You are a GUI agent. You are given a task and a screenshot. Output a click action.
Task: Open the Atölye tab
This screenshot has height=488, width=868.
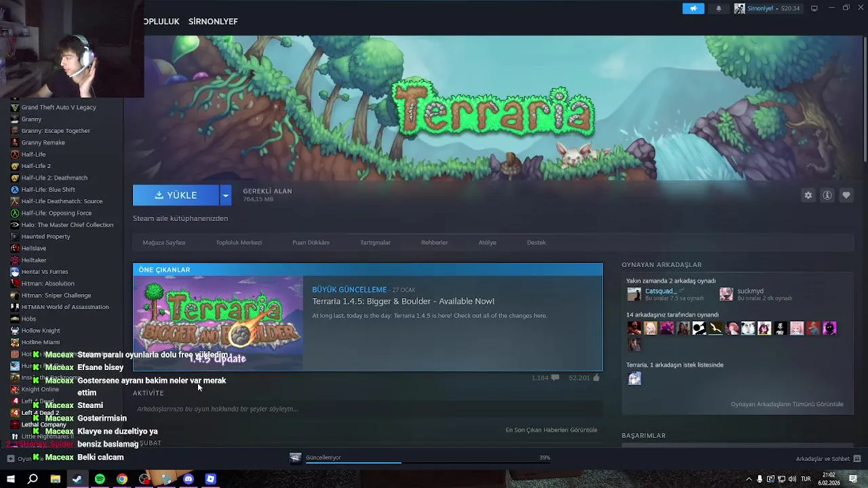tap(488, 243)
